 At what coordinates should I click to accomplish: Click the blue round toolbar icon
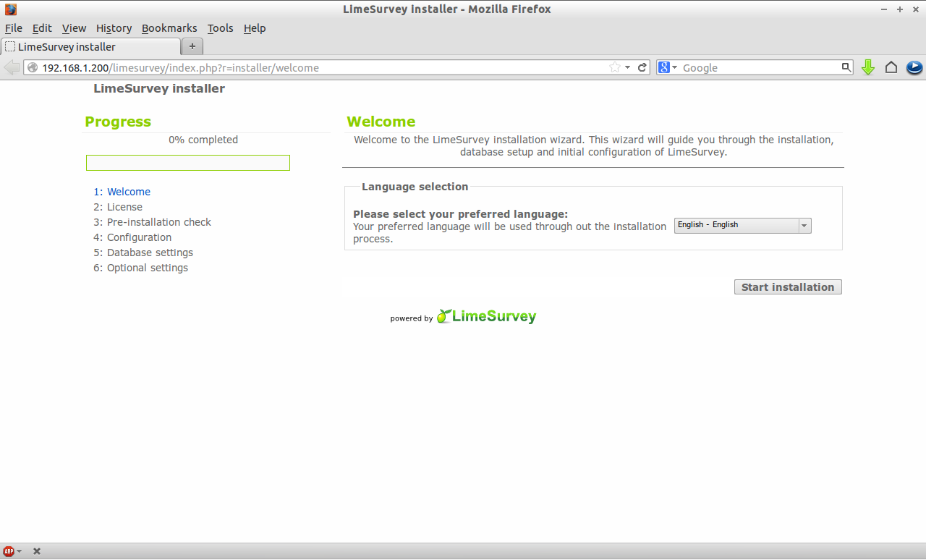[914, 67]
